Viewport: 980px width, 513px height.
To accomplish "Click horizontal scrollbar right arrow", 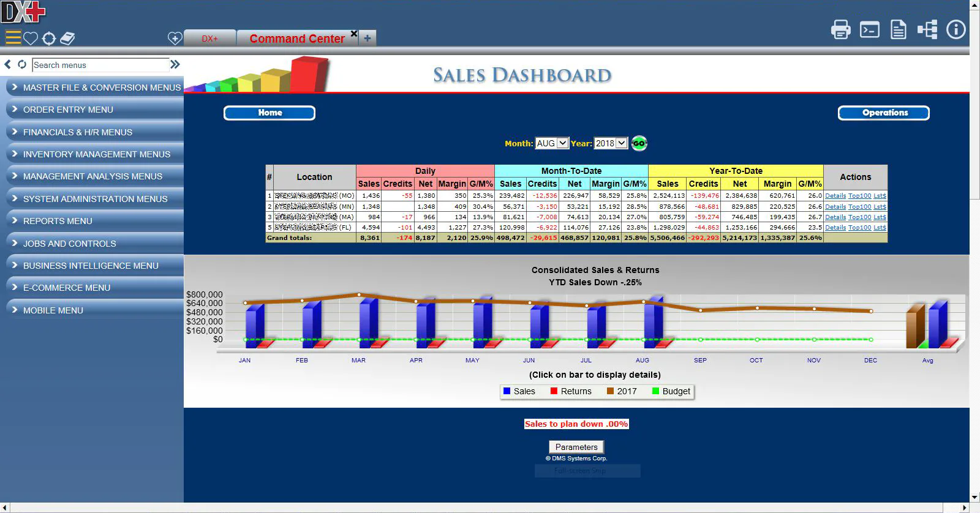I will point(965,507).
